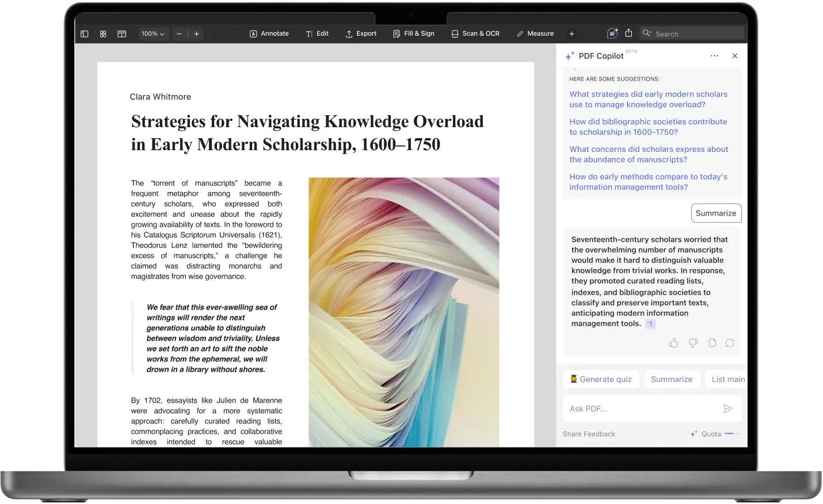Click the share/export arrow icon near search
823x504 pixels.
pyautogui.click(x=629, y=33)
